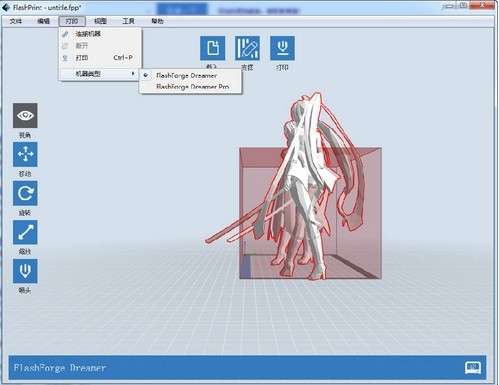
Task: Open the View (视图) menu
Action: tap(100, 21)
